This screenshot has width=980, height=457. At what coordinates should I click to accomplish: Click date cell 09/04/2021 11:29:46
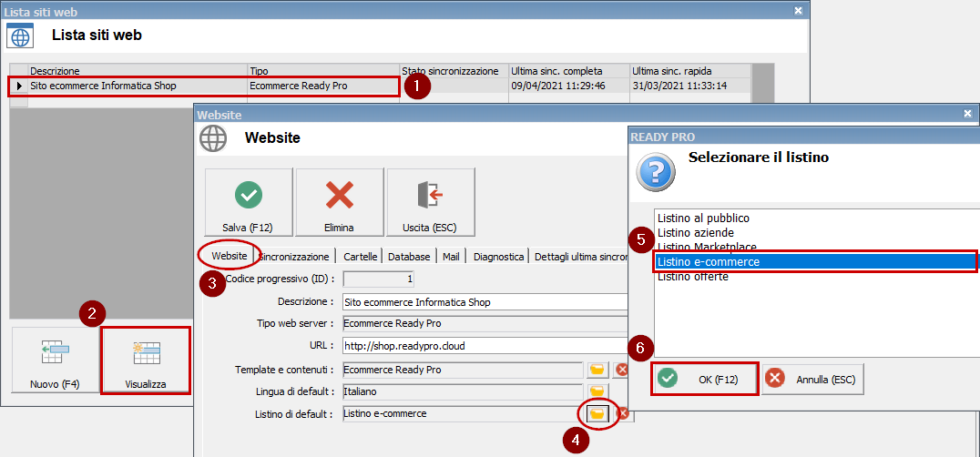[x=568, y=86]
